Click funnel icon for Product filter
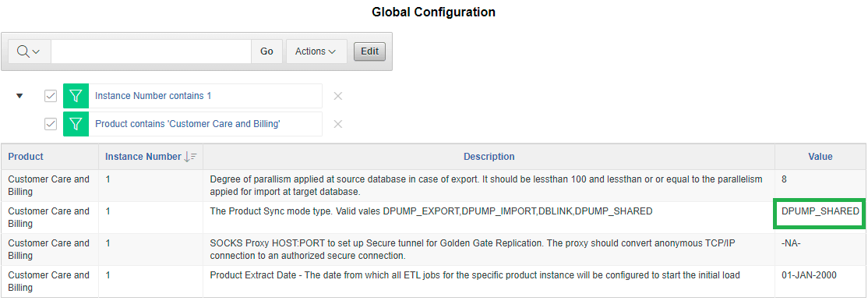Image resolution: width=868 pixels, height=301 pixels. pos(76,124)
